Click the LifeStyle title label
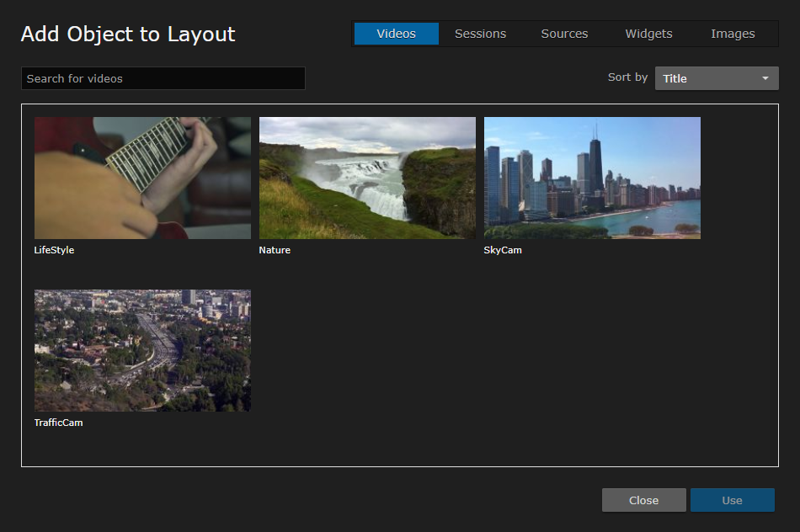The image size is (800, 532). [54, 249]
